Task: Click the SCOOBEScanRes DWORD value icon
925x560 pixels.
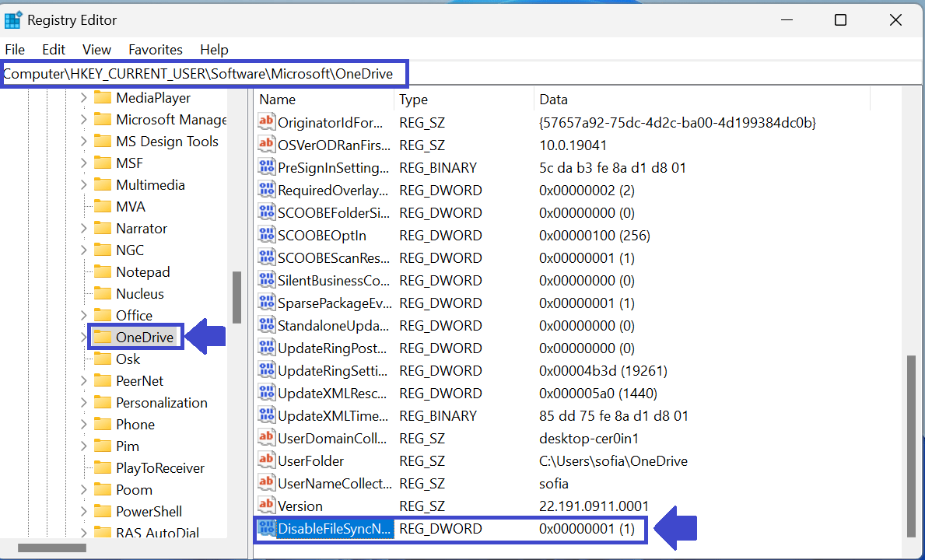Action: [267, 257]
